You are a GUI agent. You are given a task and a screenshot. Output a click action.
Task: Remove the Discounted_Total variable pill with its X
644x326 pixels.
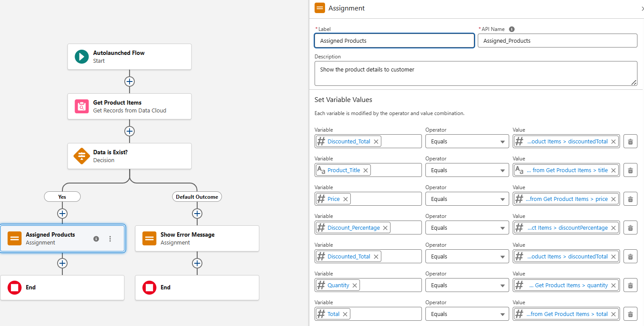pos(376,141)
